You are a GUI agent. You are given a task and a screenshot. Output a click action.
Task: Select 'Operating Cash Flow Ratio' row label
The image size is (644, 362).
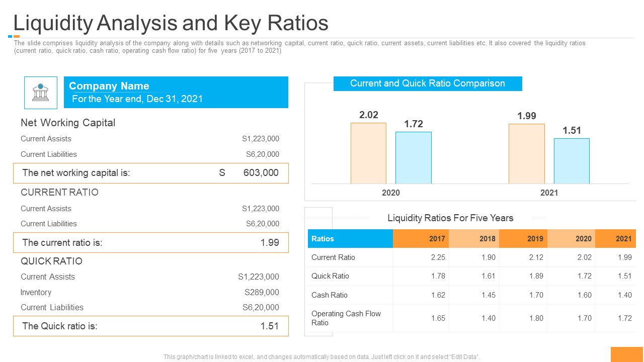tap(346, 318)
